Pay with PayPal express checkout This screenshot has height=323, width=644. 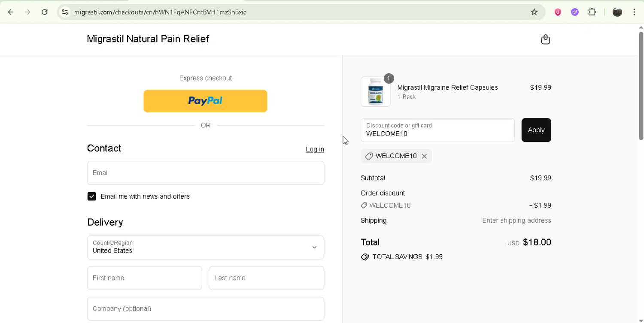(205, 101)
